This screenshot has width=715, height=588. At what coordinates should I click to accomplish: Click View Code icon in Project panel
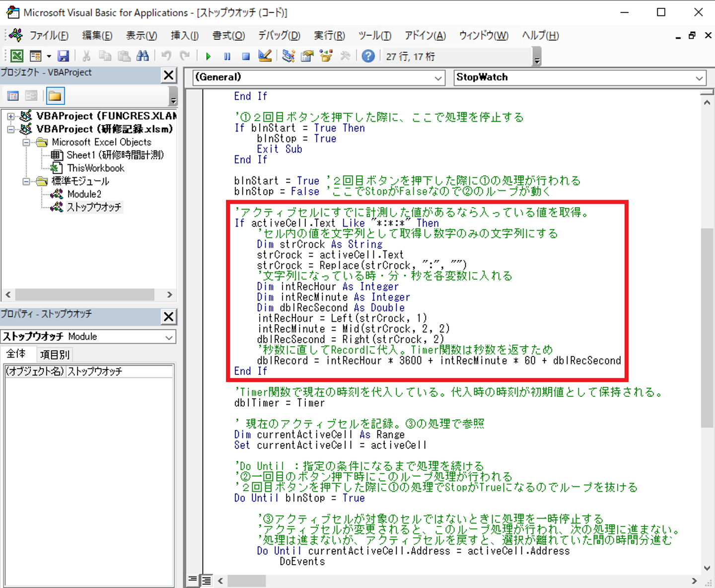pos(13,96)
